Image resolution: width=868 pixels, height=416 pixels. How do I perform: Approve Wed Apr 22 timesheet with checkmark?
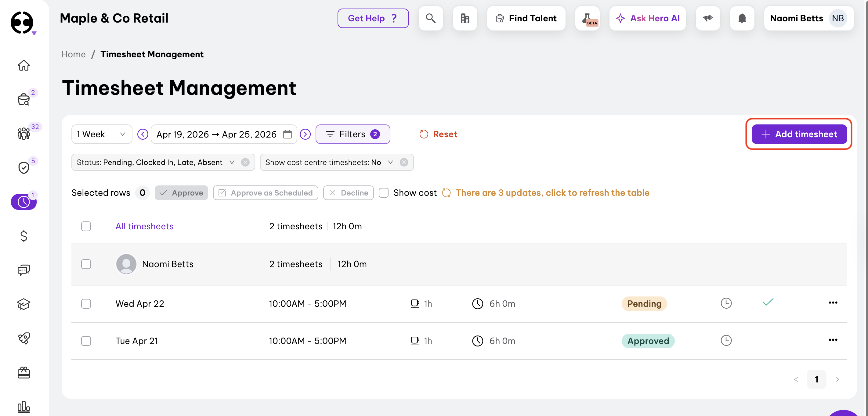point(768,303)
